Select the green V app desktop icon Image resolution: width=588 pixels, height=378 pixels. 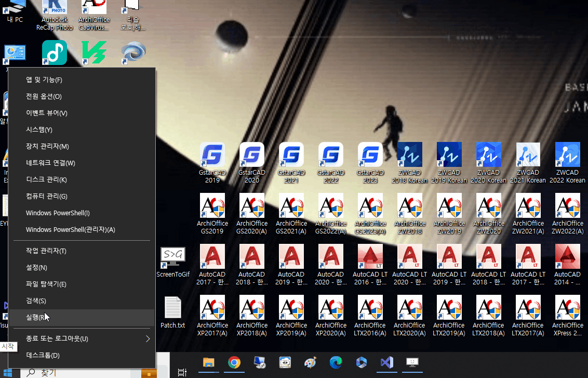coord(93,52)
